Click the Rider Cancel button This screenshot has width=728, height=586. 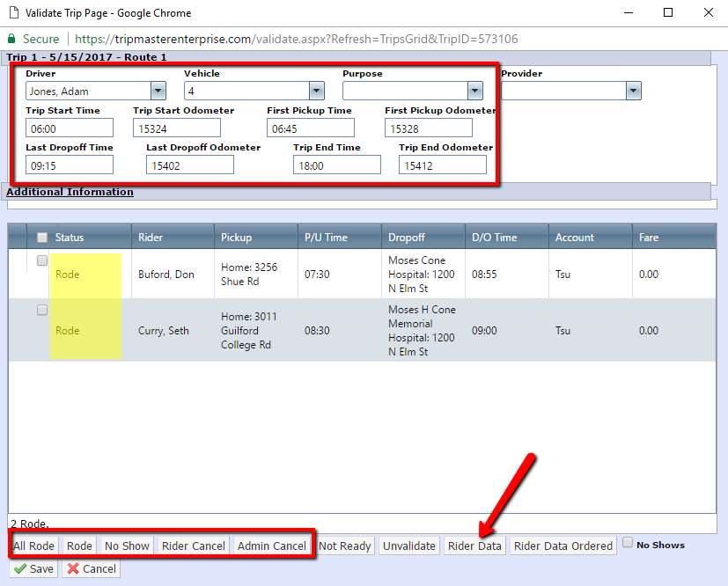(194, 546)
